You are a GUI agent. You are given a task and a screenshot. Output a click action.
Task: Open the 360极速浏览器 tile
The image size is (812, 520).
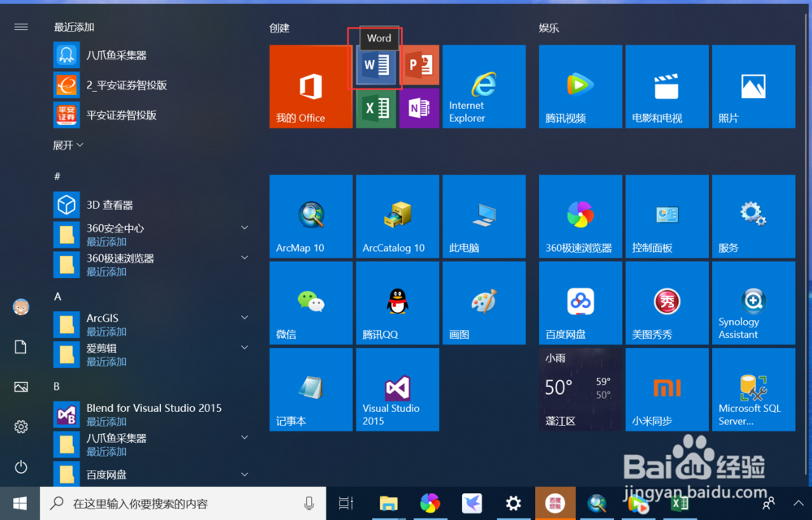click(x=581, y=216)
